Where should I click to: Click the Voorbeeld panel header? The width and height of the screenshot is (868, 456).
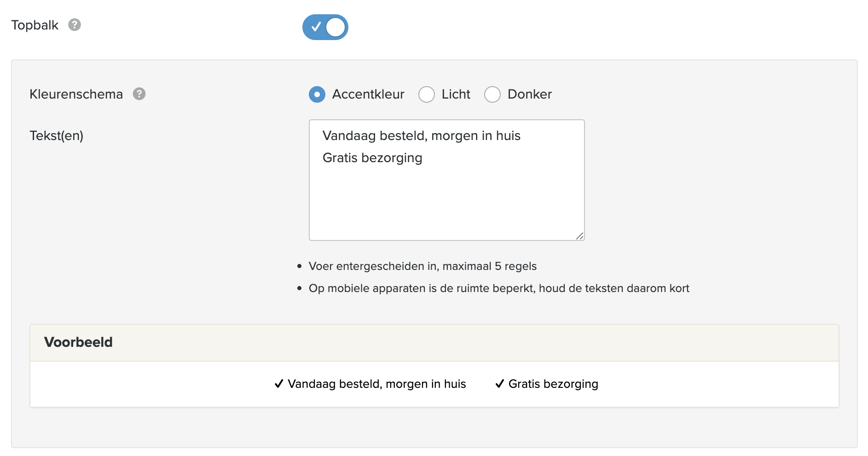point(434,342)
